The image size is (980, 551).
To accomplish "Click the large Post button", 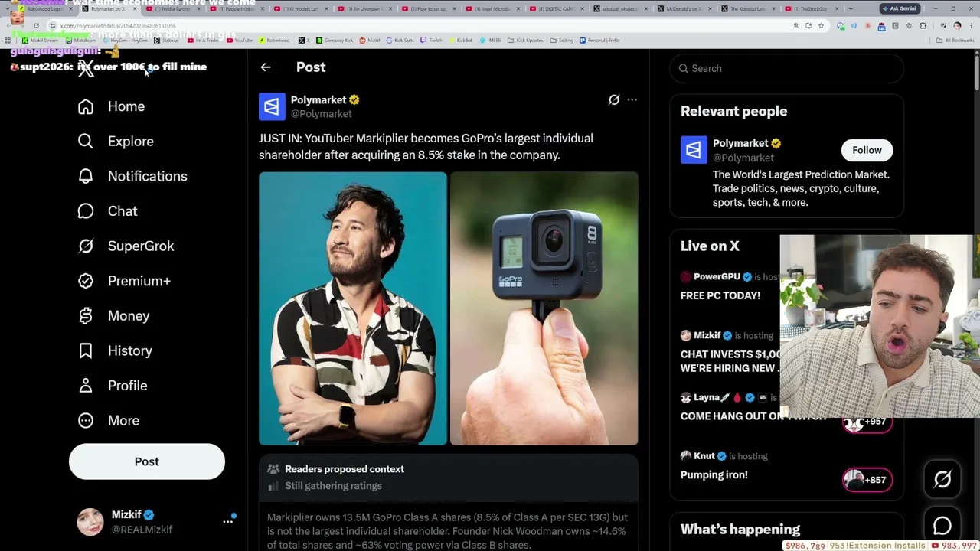I will (x=147, y=461).
